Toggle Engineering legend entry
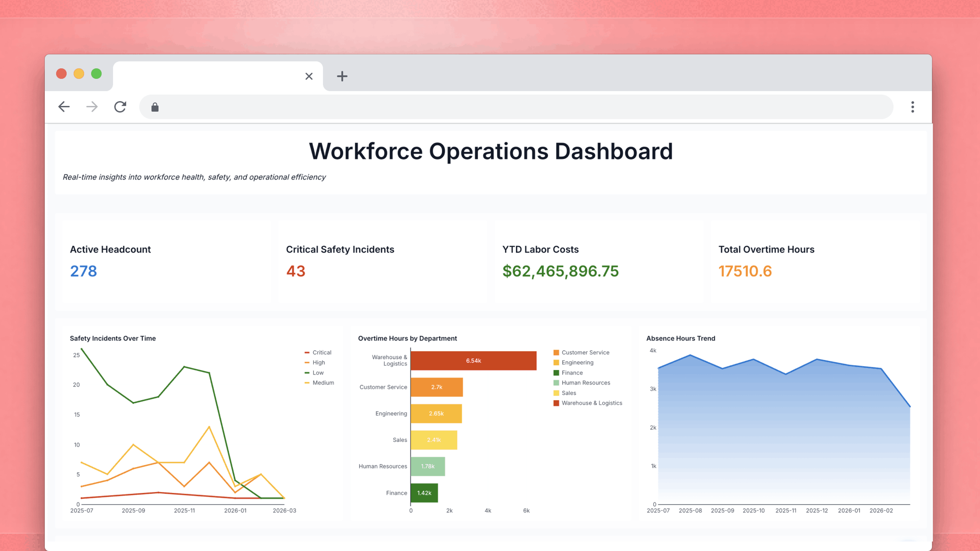 click(573, 362)
